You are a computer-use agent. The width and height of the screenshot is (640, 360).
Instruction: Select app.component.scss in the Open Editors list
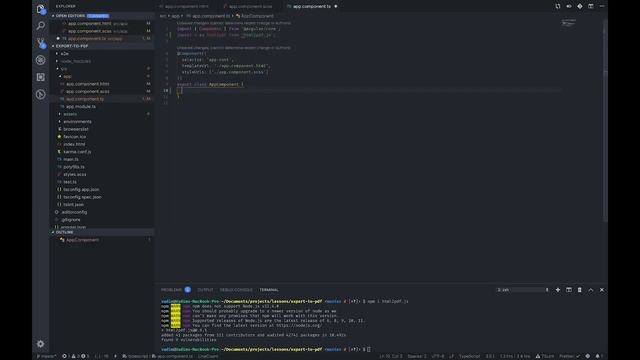point(89,31)
